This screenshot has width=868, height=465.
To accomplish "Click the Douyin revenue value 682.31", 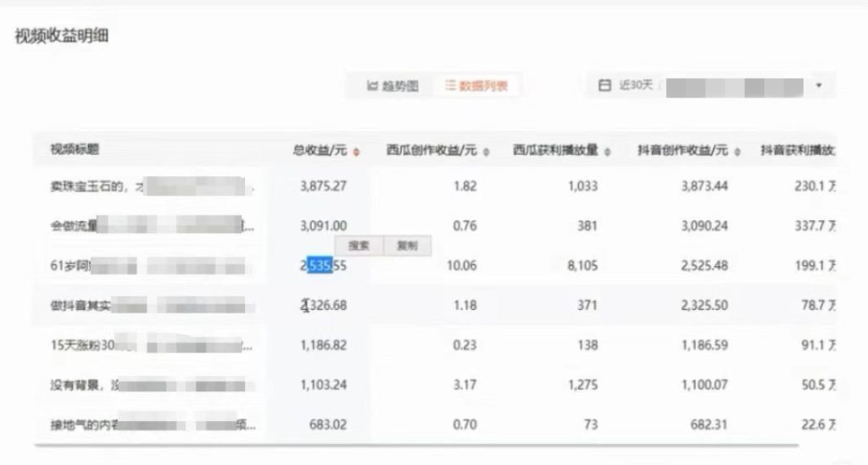I will (x=709, y=424).
